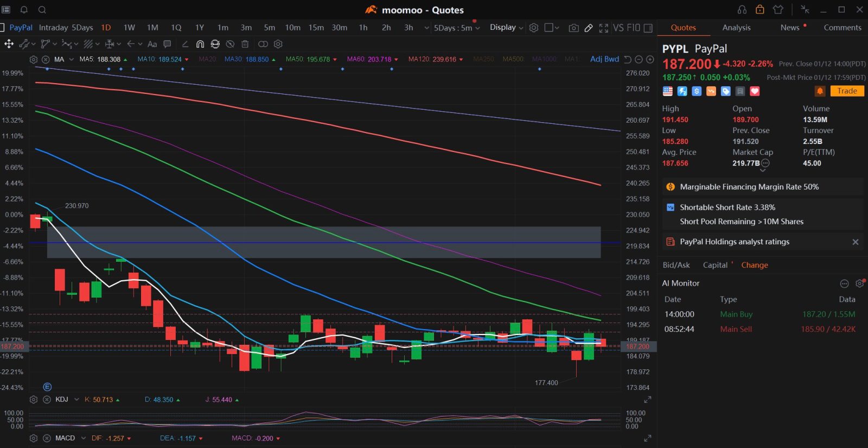Toggle the right side panel icon
This screenshot has width=868, height=448.
(x=648, y=28)
